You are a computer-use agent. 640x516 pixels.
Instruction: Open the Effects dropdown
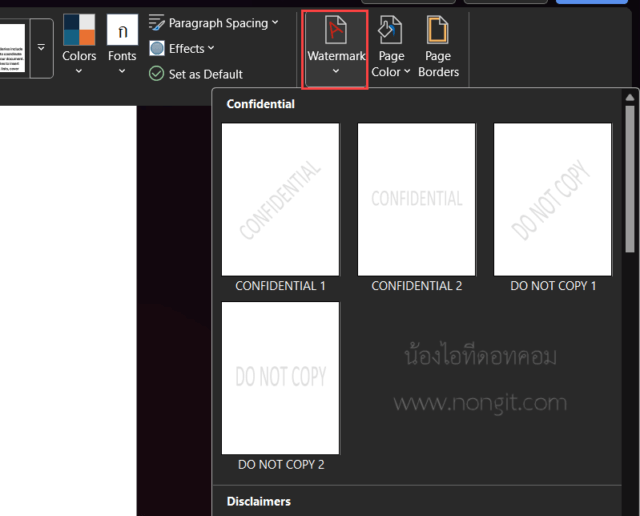181,48
